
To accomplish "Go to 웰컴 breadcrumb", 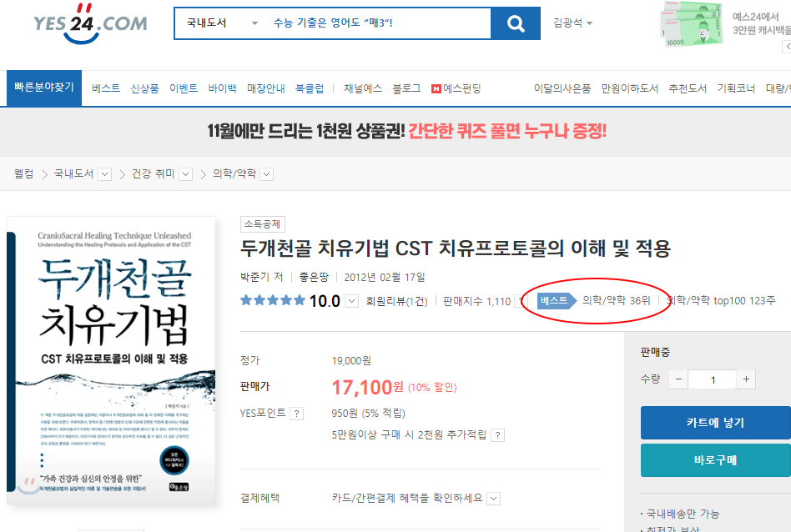I will click(x=23, y=174).
